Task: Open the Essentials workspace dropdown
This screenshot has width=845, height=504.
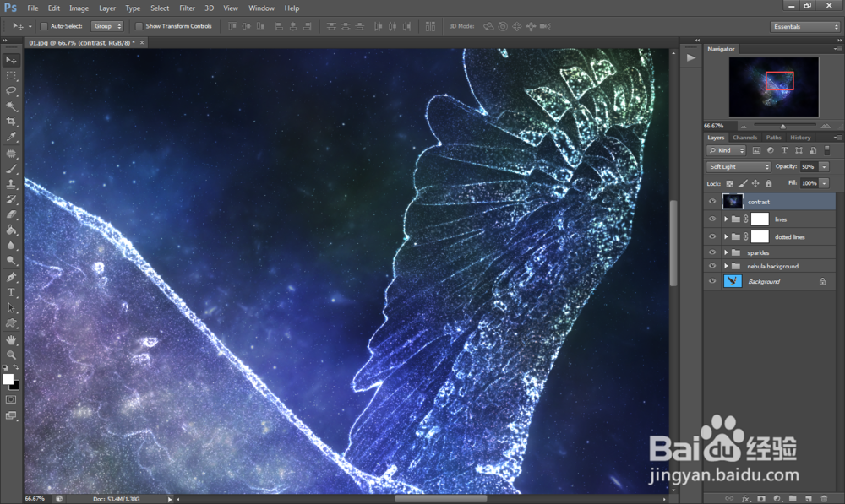Action: [x=805, y=26]
